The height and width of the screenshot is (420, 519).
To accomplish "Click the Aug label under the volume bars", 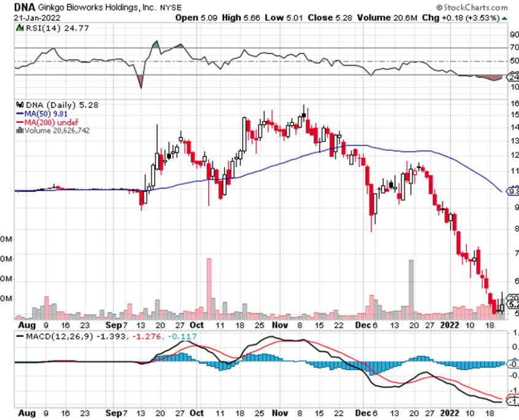I will coord(27,325).
